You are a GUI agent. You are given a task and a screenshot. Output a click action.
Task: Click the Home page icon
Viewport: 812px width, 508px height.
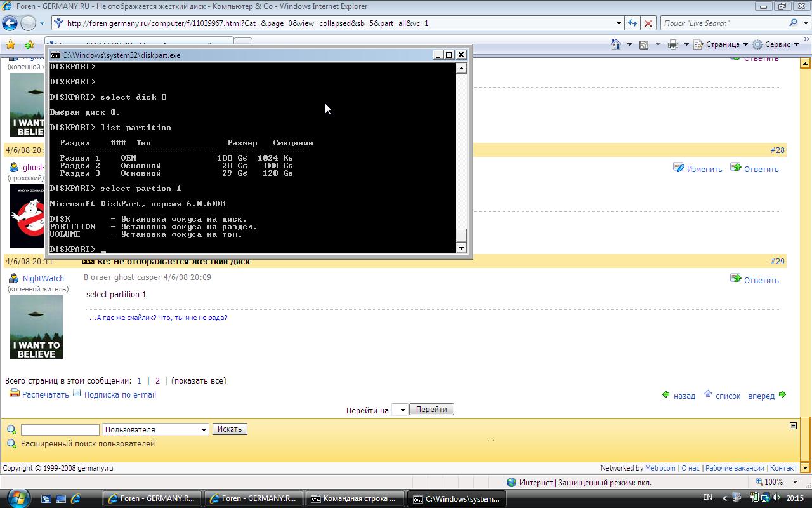615,44
